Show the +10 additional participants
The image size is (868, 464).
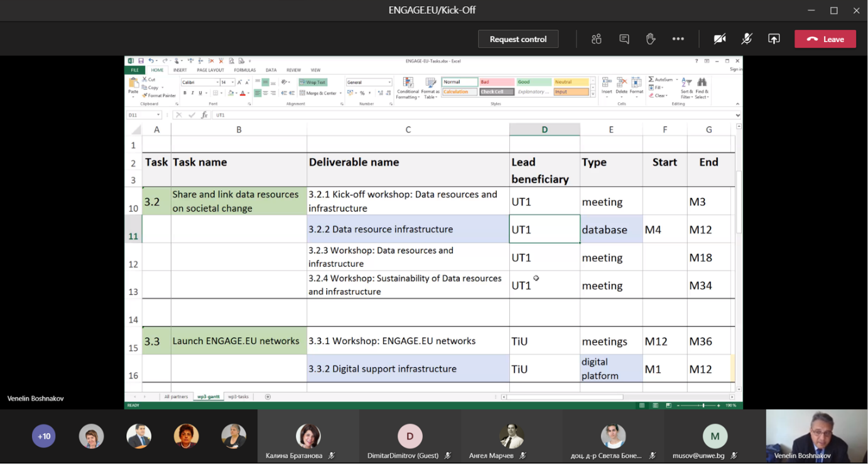(x=44, y=436)
